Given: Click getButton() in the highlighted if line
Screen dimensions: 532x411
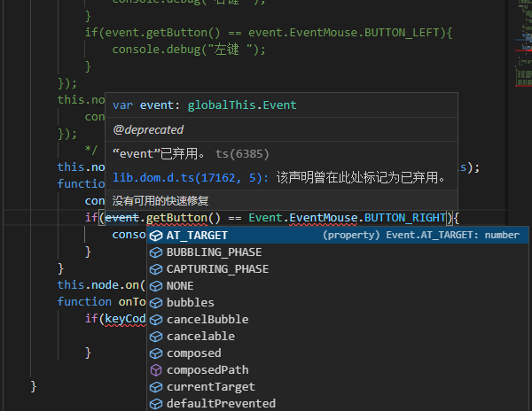Looking at the screenshot, I should [184, 218].
